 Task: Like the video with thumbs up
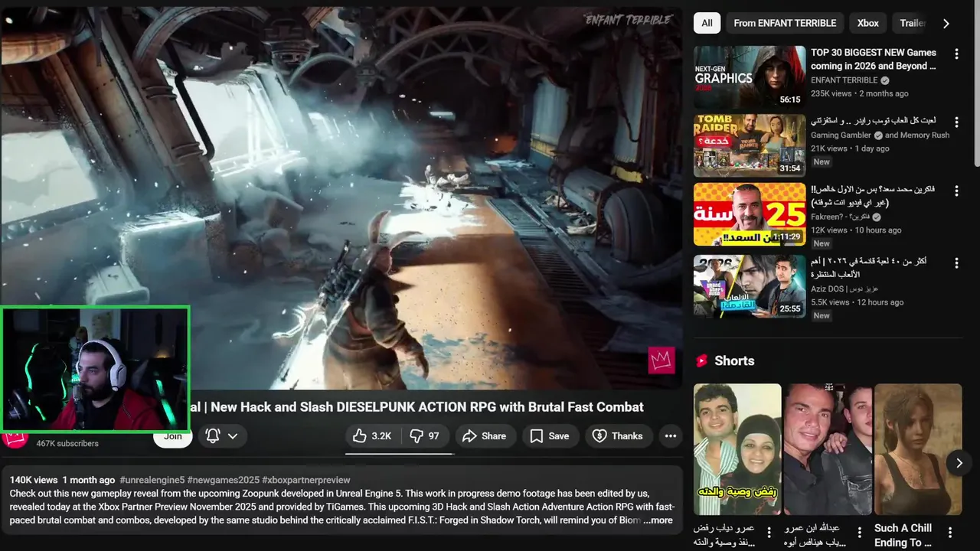pos(373,436)
